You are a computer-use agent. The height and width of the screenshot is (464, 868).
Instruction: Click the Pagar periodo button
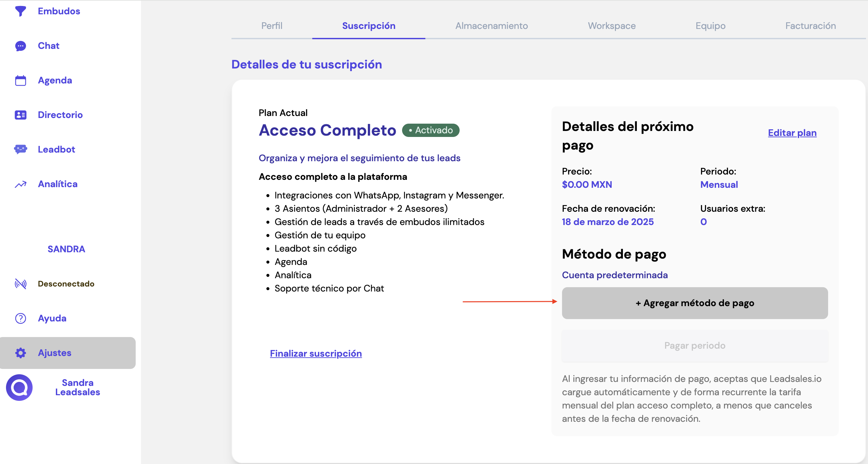(x=695, y=346)
